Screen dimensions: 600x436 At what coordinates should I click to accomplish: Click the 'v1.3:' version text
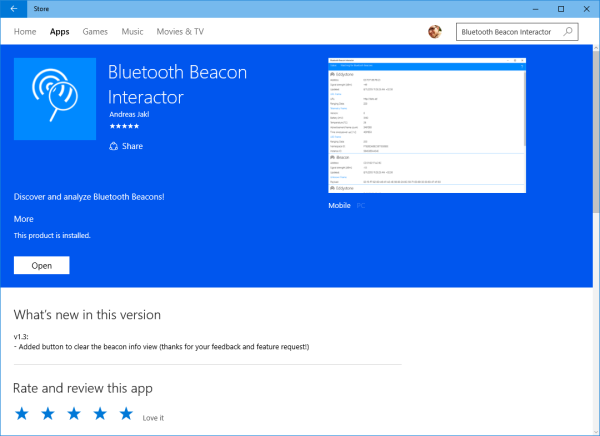click(x=21, y=337)
